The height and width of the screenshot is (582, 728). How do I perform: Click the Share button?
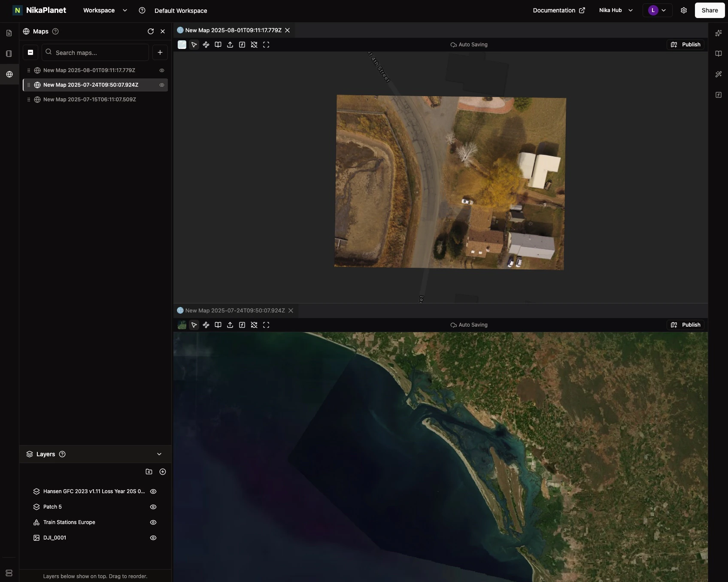709,10
